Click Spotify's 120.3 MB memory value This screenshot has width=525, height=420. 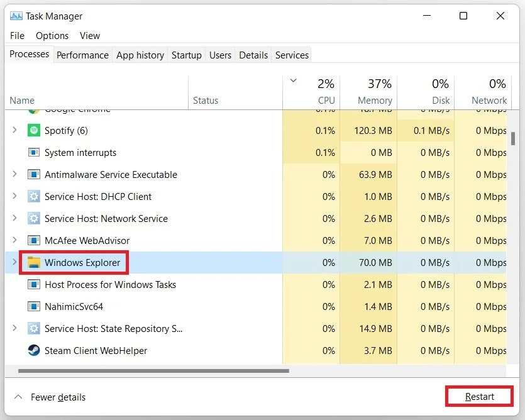pyautogui.click(x=373, y=131)
